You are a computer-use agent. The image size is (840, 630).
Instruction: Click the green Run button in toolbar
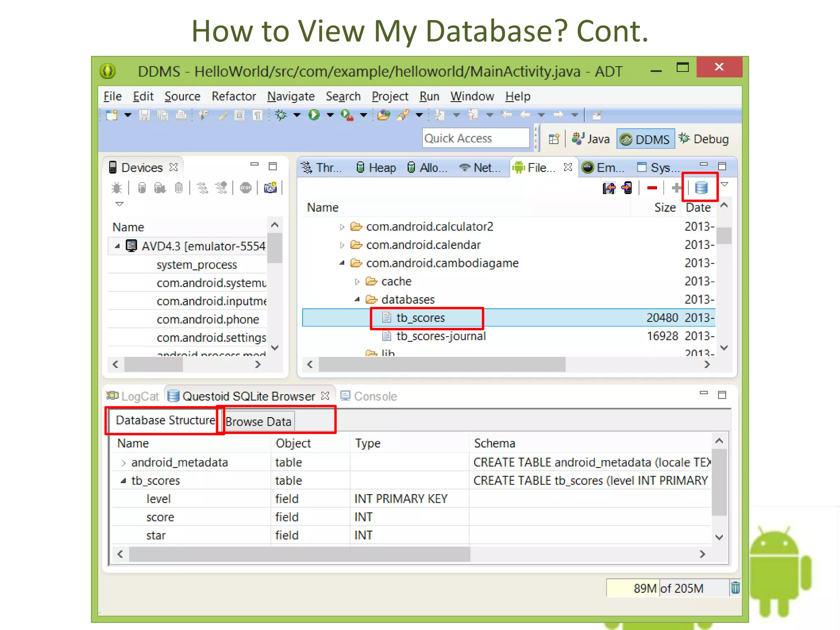click(314, 115)
